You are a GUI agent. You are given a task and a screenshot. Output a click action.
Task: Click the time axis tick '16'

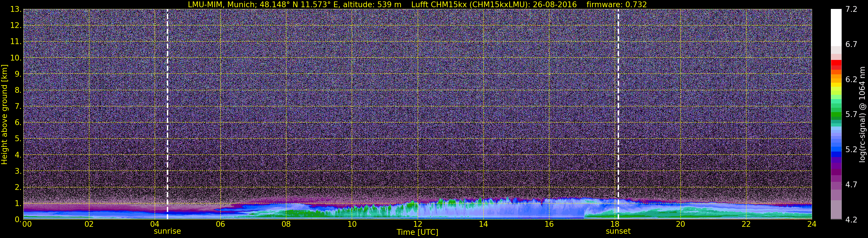pos(549,224)
